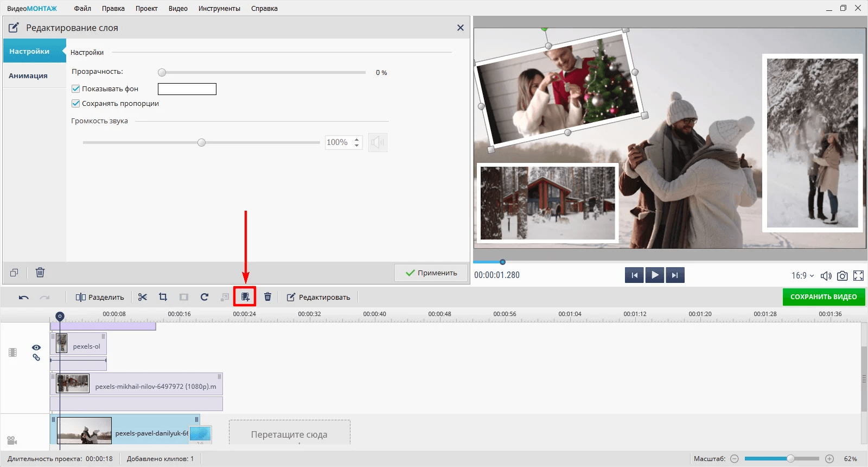
Task: Click the rotate clip icon
Action: click(205, 297)
